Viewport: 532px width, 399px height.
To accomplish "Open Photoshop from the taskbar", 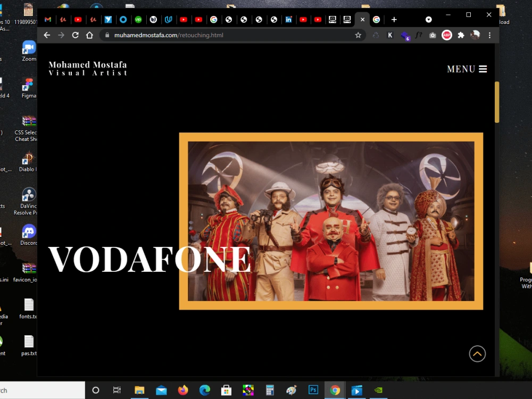I will (x=313, y=390).
